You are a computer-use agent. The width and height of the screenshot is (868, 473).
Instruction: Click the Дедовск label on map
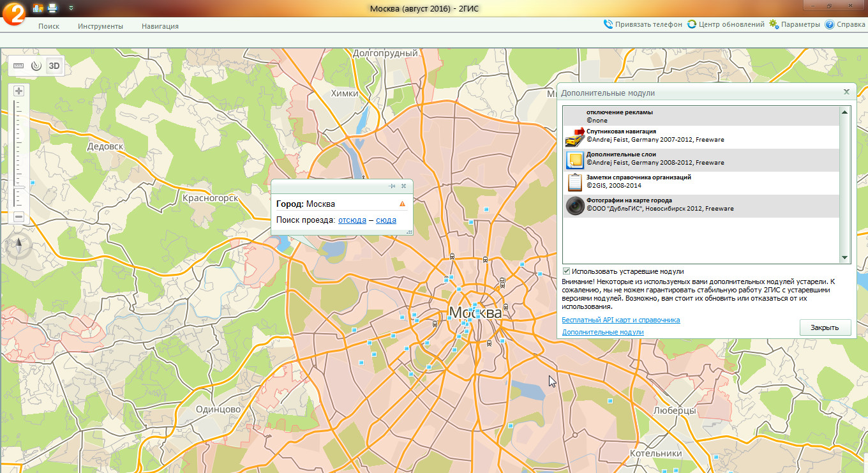[105, 146]
